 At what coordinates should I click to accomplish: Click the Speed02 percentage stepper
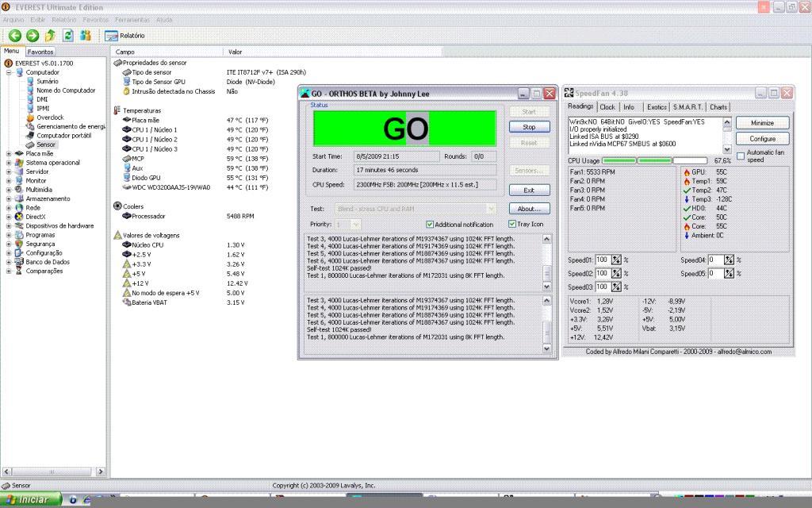616,273
